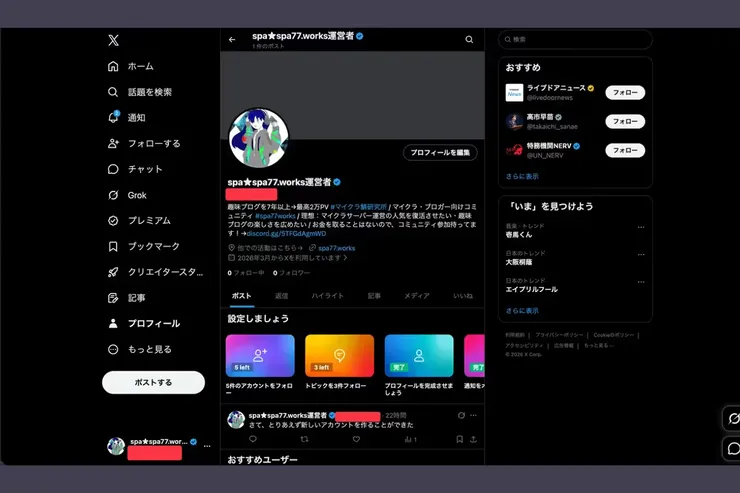Open the notifications bell icon
The image size is (740, 493).
point(113,117)
